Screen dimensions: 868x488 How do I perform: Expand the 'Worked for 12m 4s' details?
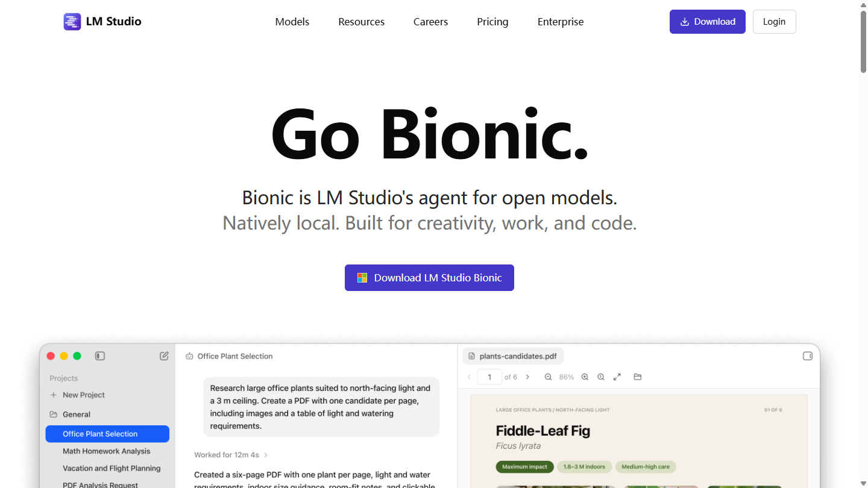(x=231, y=455)
